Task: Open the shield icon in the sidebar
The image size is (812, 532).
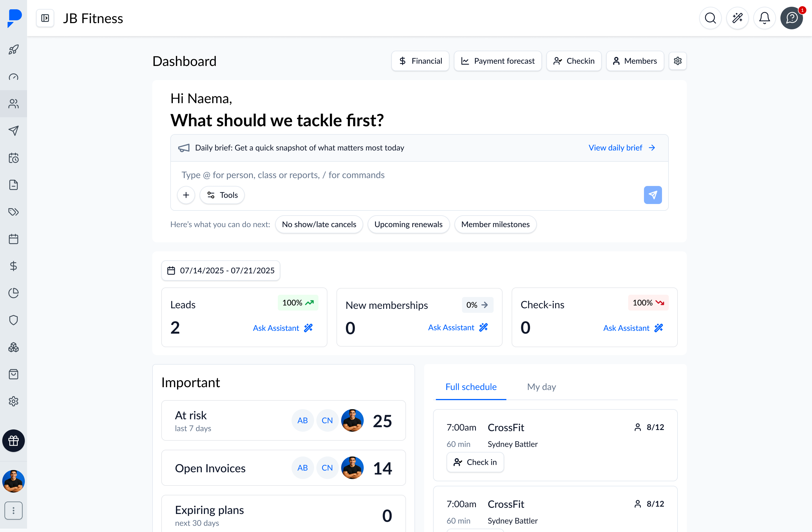Action: point(14,320)
